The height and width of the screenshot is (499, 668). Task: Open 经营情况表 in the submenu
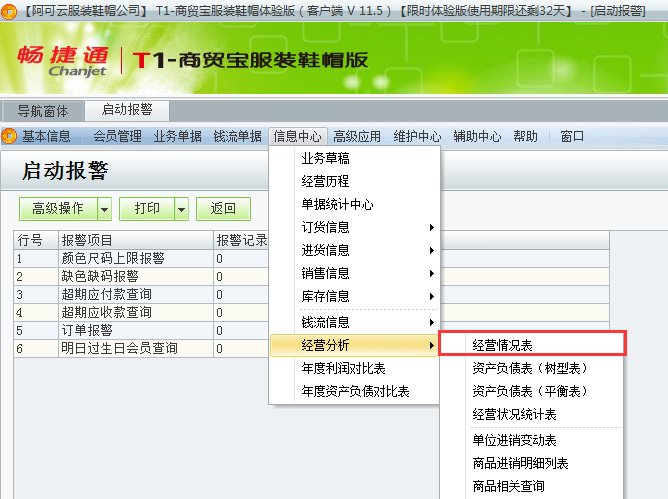click(x=532, y=345)
